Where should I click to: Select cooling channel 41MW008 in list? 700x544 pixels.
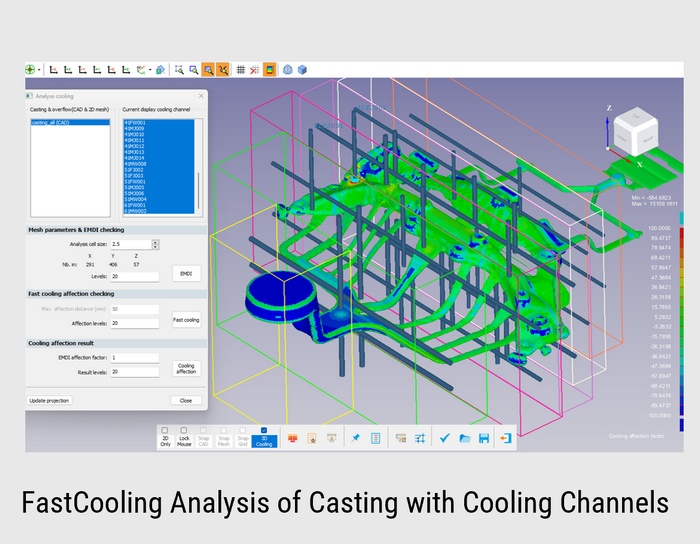[158, 164]
